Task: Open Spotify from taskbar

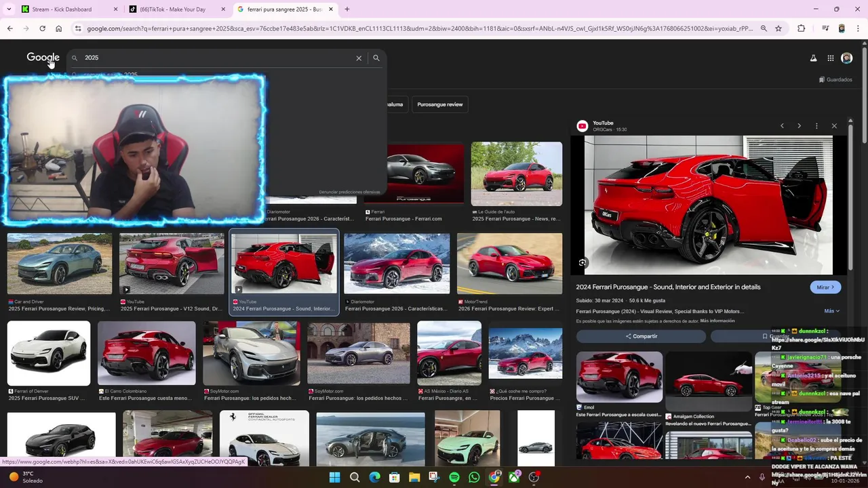Action: coord(454,477)
